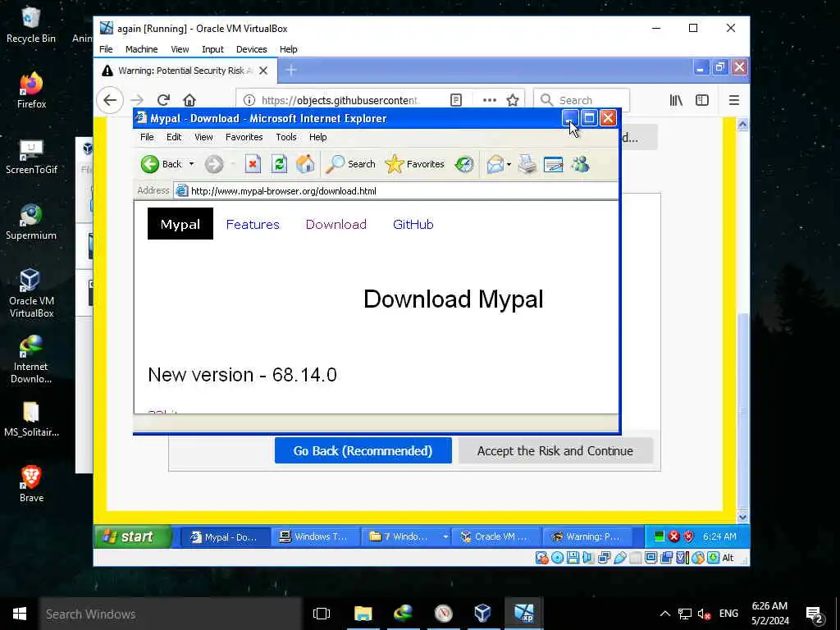Open the IE Search pane

click(351, 164)
